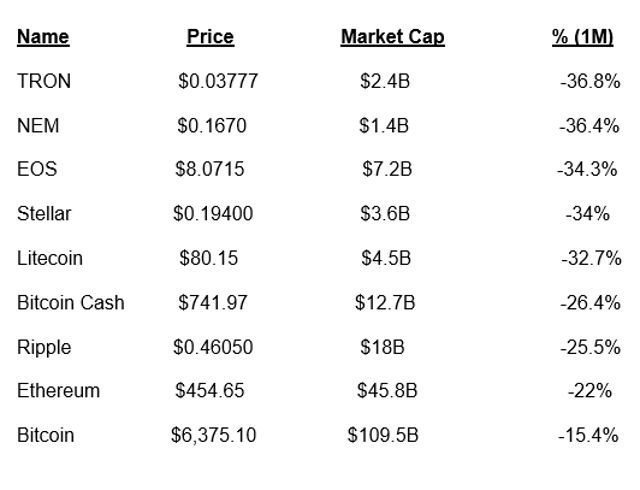640x490 pixels.
Task: Click the Price column header
Action: [210, 38]
